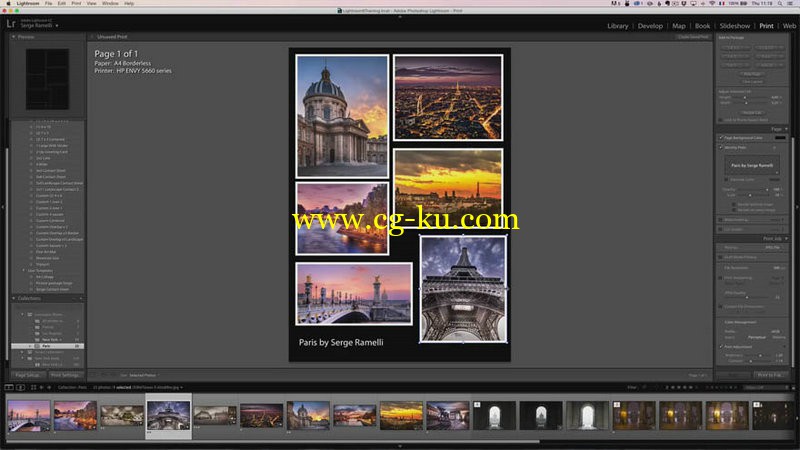
Task: Open the Book module
Action: point(703,26)
